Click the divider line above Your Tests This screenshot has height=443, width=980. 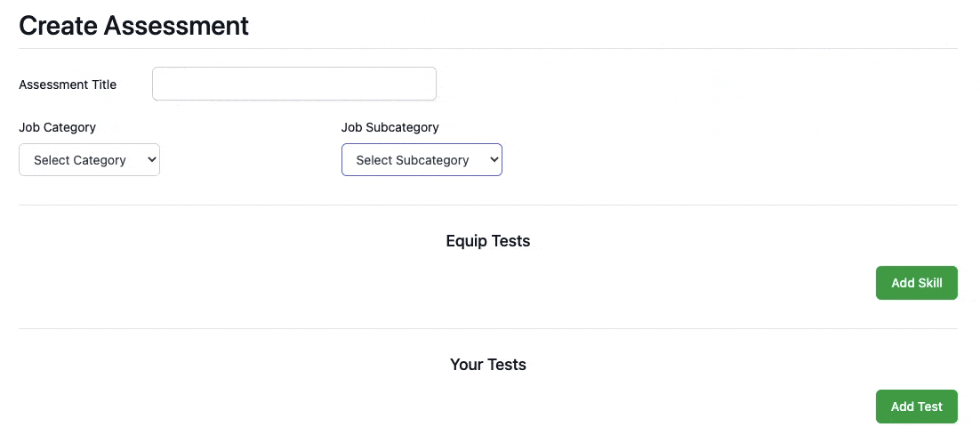pos(488,329)
